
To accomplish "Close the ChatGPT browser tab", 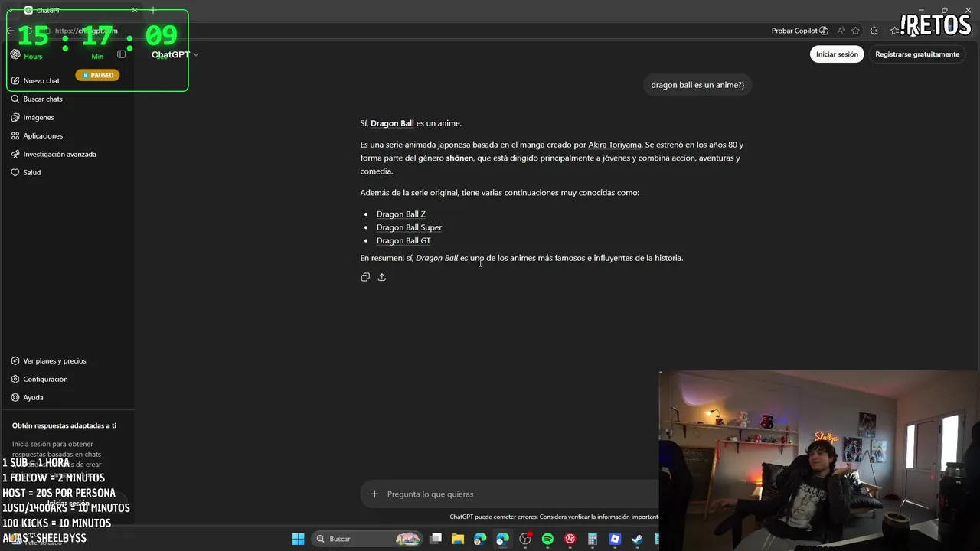I will tap(135, 10).
